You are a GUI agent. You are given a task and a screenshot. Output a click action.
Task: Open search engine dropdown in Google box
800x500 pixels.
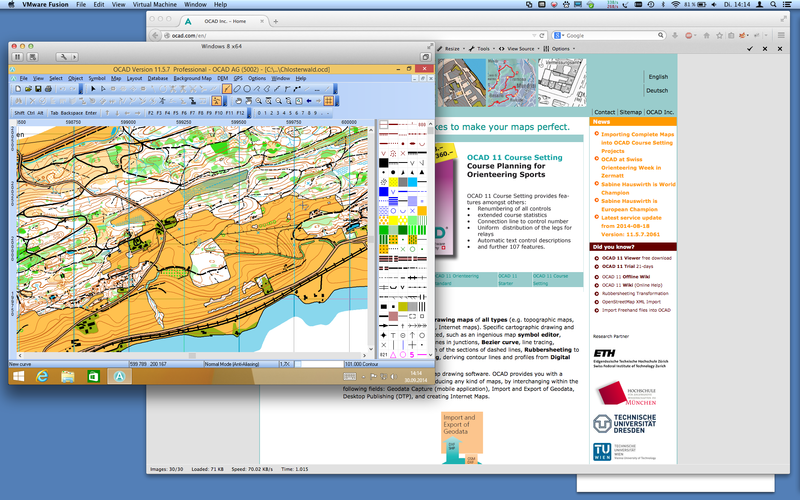[x=559, y=36]
